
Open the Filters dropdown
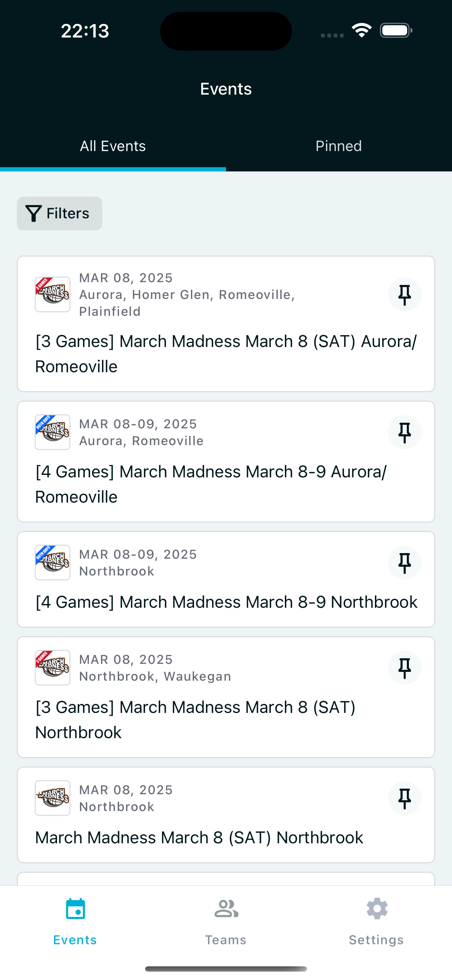pos(59,213)
